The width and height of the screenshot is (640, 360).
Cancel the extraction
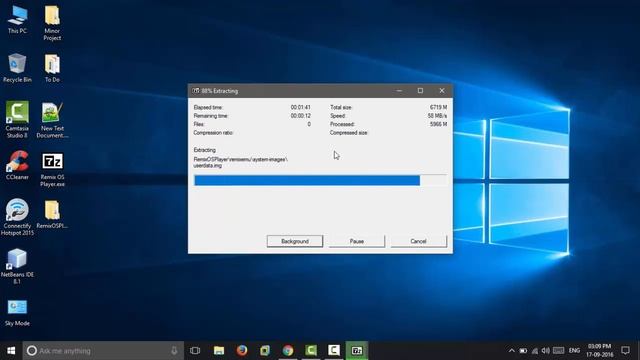pyautogui.click(x=418, y=241)
